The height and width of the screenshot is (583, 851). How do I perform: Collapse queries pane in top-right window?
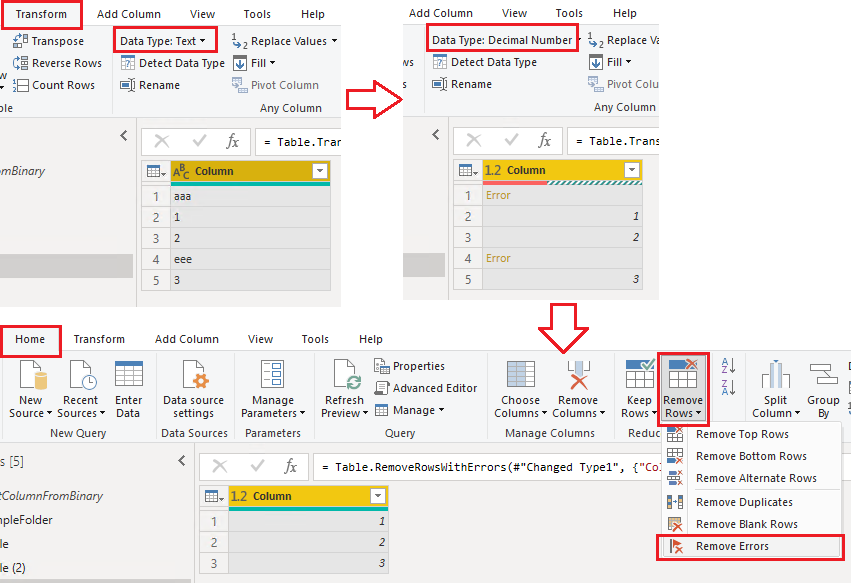pyautogui.click(x=436, y=134)
